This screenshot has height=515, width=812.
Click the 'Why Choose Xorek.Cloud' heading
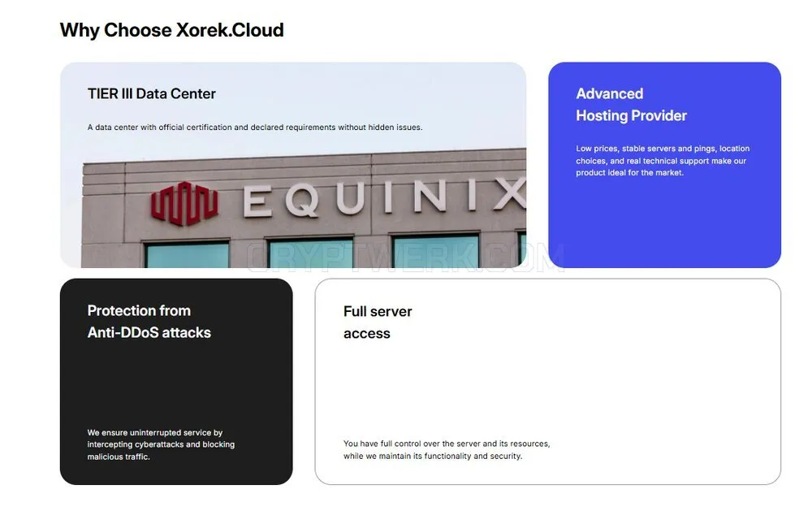(172, 30)
